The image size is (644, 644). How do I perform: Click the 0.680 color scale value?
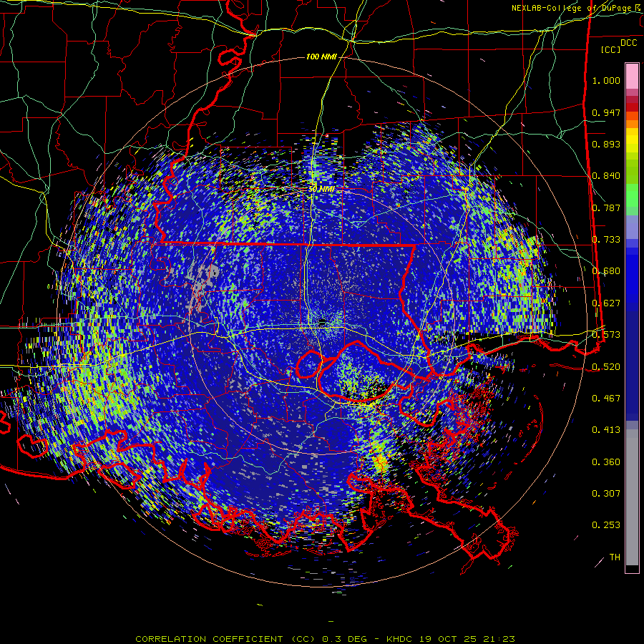coord(606,271)
